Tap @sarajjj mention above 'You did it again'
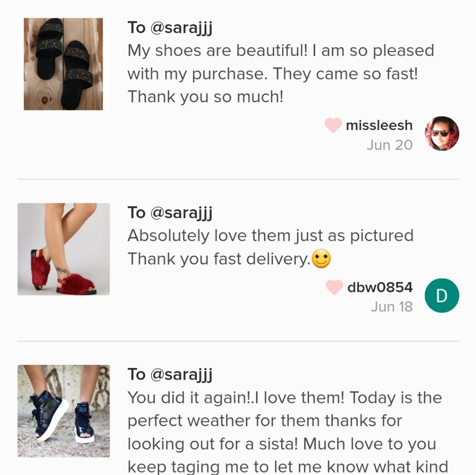The width and height of the screenshot is (476, 475). 181,374
